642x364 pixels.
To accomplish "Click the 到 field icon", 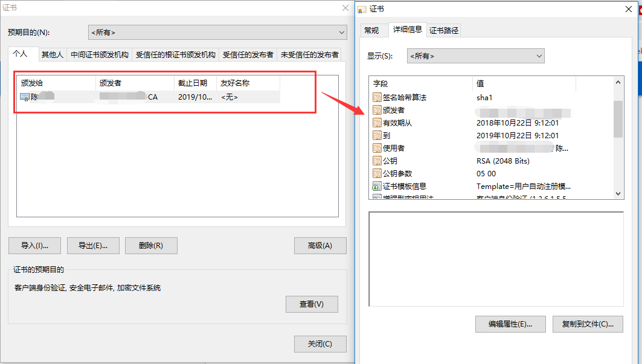I will tap(377, 135).
